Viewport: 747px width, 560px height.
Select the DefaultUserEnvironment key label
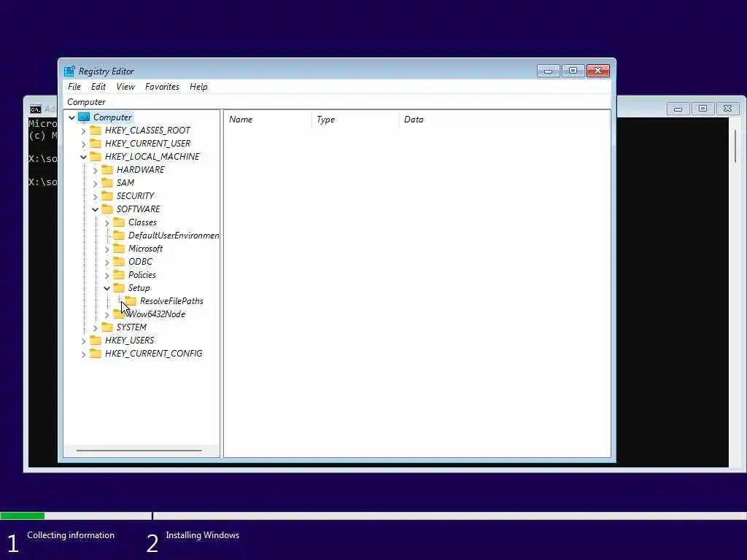point(174,236)
